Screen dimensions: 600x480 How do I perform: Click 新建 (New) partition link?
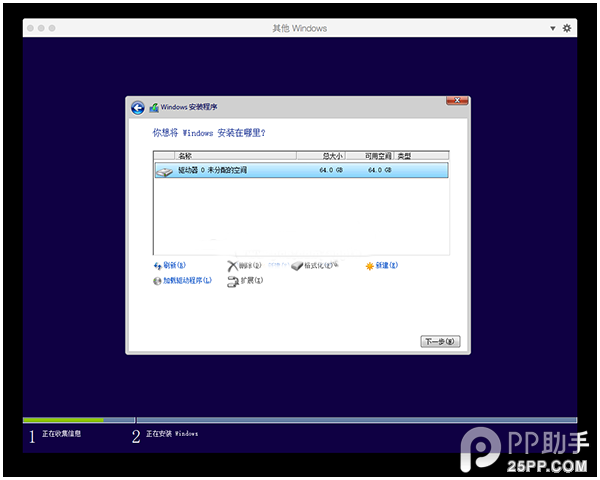pos(386,265)
